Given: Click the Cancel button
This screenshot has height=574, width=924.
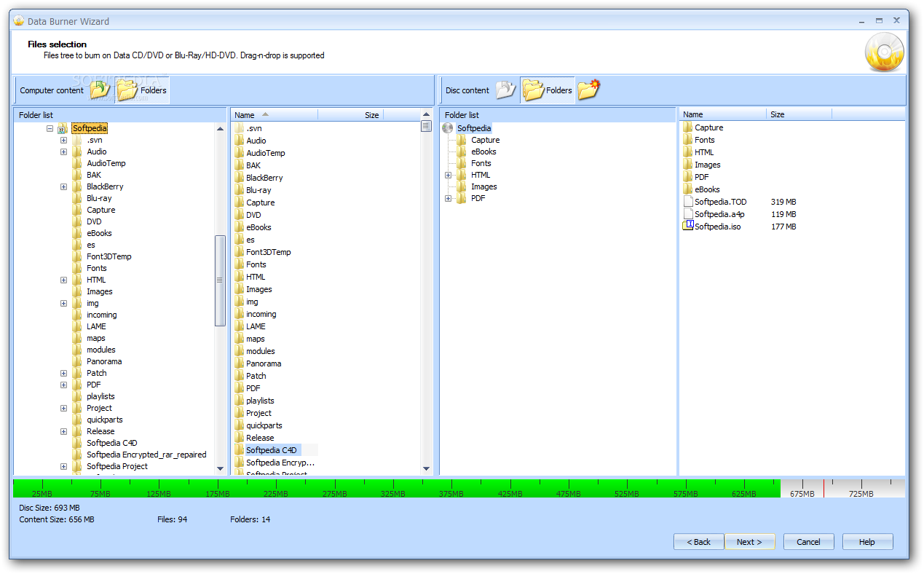Looking at the screenshot, I should (x=808, y=542).
